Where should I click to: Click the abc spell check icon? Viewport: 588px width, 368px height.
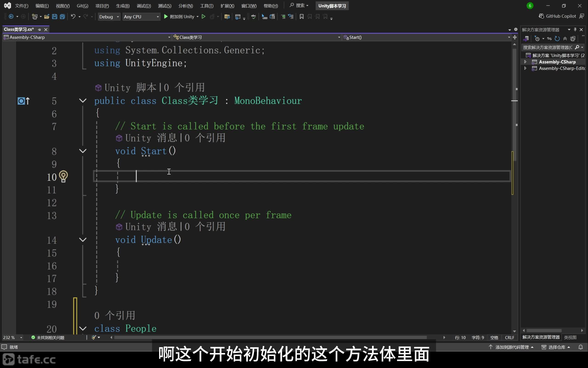coord(253,17)
